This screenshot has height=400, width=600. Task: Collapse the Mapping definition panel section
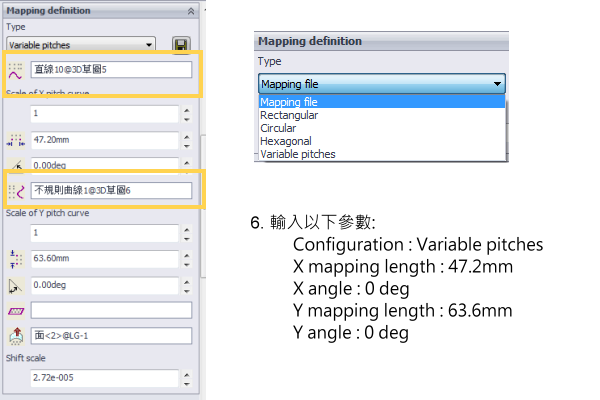191,10
